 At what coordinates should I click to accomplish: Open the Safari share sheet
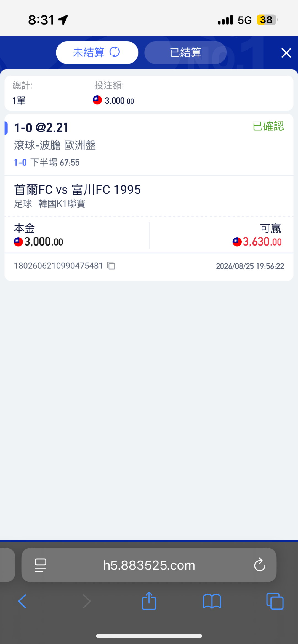149,601
